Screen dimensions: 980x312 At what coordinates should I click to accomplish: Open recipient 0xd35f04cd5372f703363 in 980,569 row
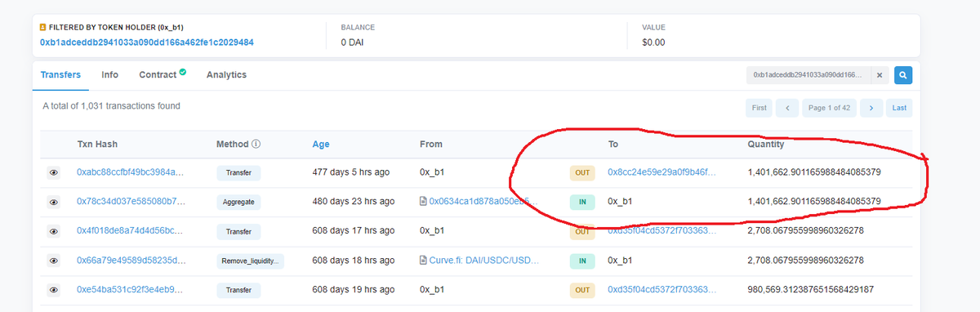click(662, 290)
